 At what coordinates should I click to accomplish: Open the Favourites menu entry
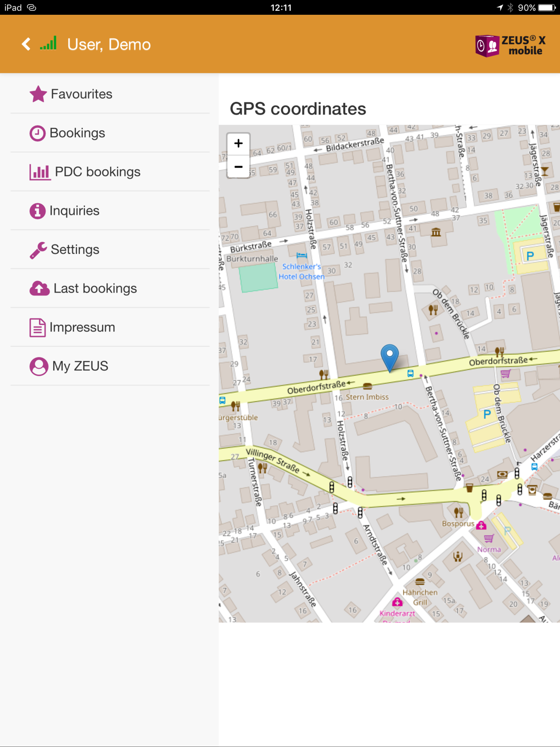click(110, 94)
